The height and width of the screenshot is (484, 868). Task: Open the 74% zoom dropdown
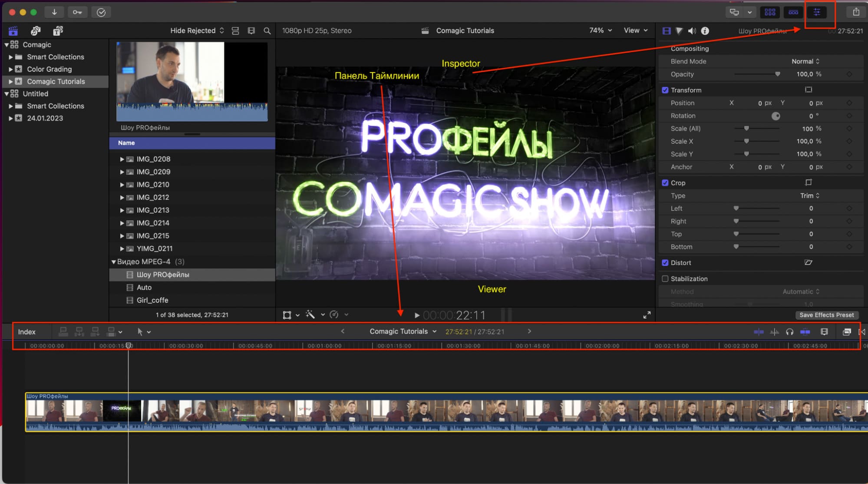click(601, 30)
